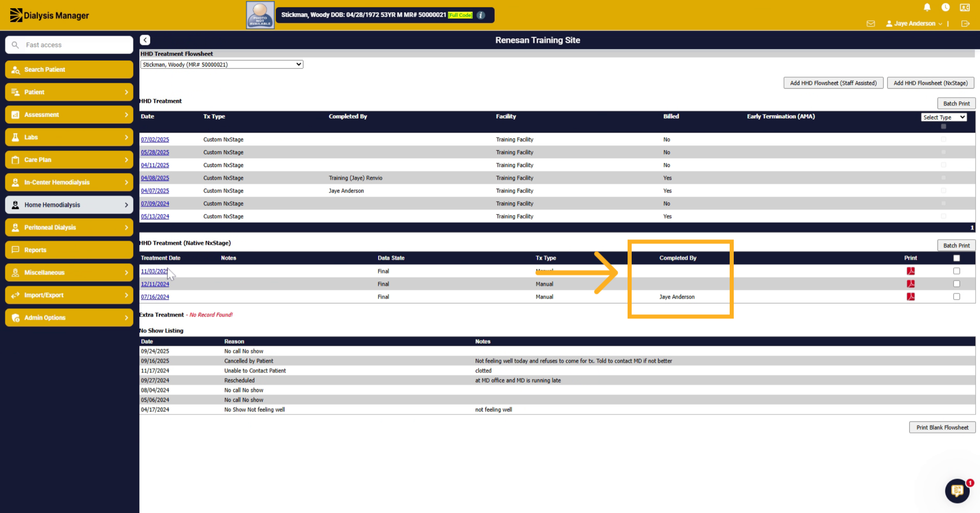Click the notifications bell icon
The image size is (980, 513).
click(x=927, y=7)
